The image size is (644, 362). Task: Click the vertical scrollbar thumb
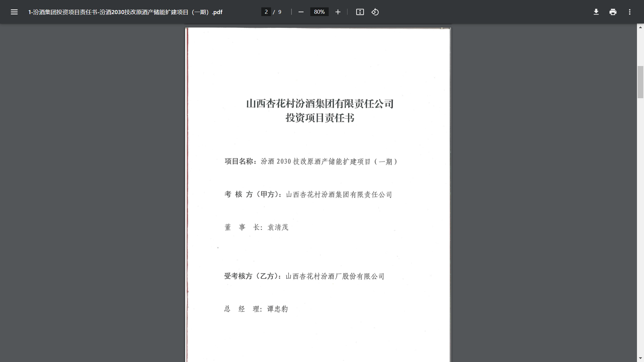coord(640,82)
